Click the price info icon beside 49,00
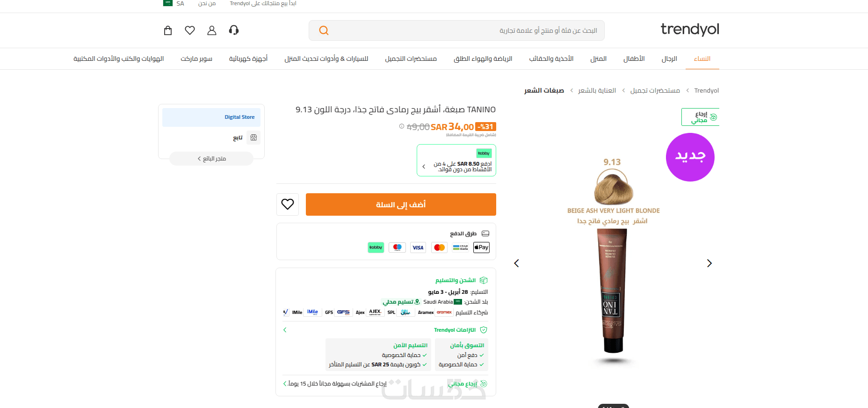 point(402,126)
